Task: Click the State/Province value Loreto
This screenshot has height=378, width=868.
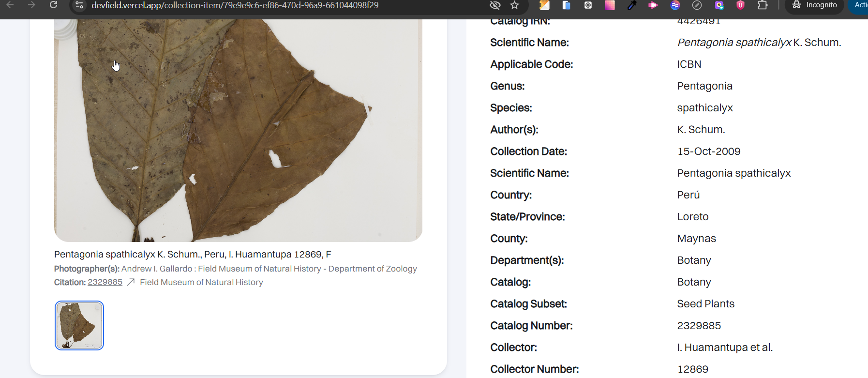Action: point(693,217)
